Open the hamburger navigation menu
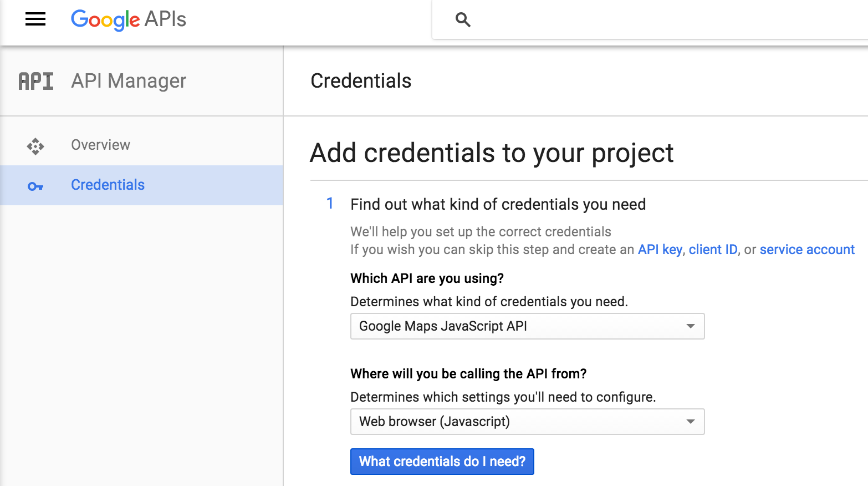 (35, 19)
